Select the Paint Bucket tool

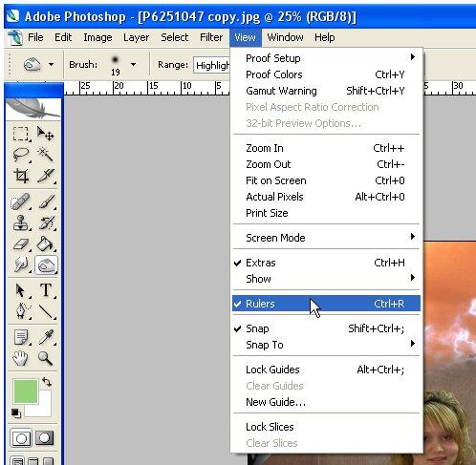pyautogui.click(x=46, y=244)
